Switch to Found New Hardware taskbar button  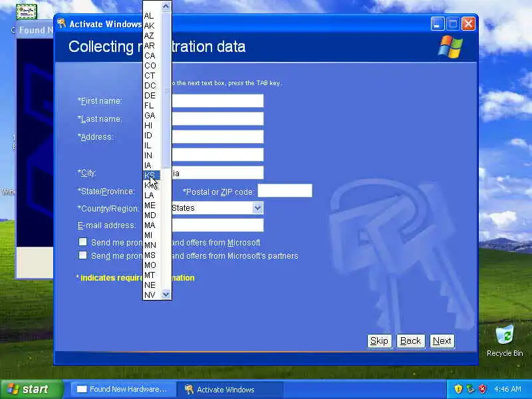point(122,389)
